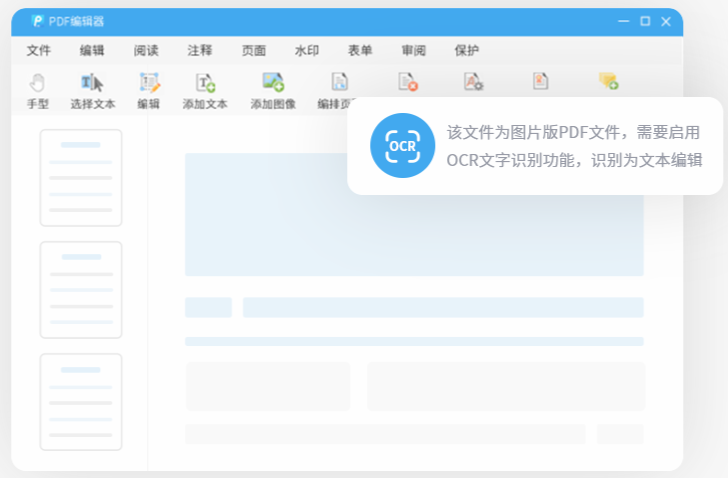Click the PDF编辑器 app logo
728x478 pixels.
(37, 21)
